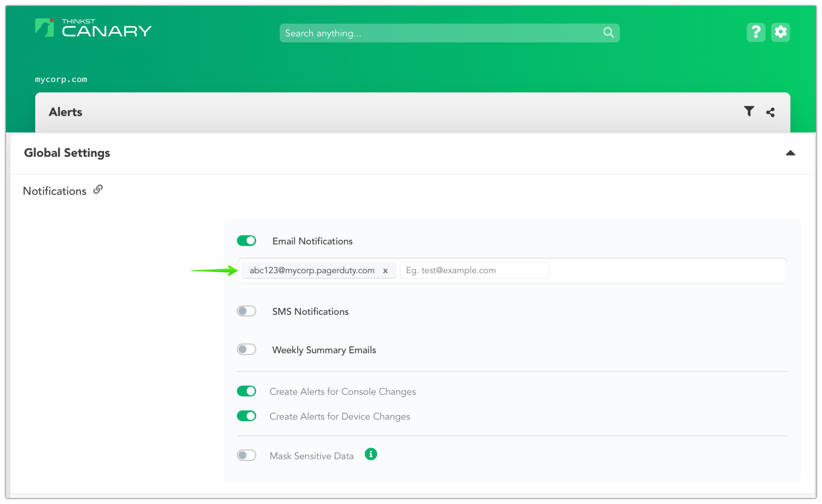Click the Notifications section link icon
Image resolution: width=822 pixels, height=504 pixels.
point(98,189)
